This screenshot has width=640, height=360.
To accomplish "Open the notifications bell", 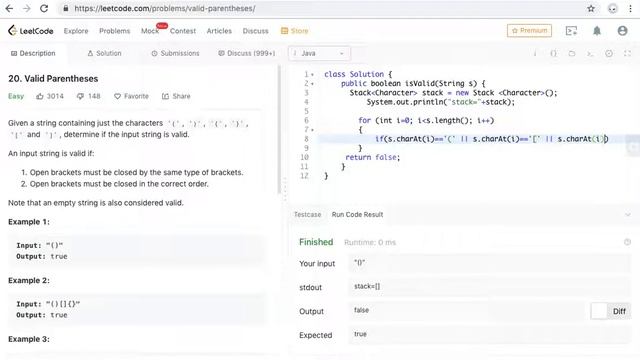I will click(x=597, y=31).
